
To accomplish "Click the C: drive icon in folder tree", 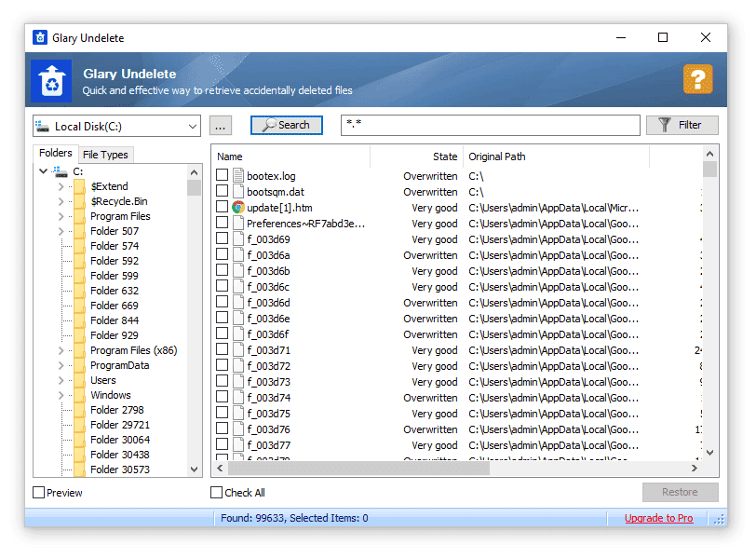I will pos(61,171).
